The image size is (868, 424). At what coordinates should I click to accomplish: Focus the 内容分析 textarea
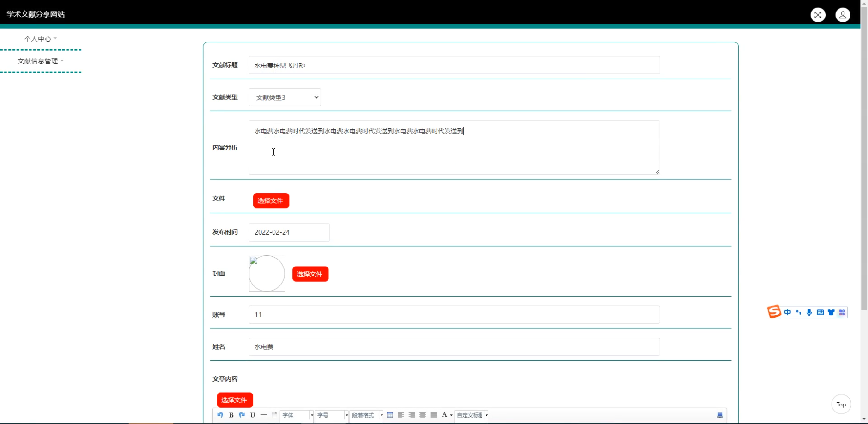click(454, 147)
